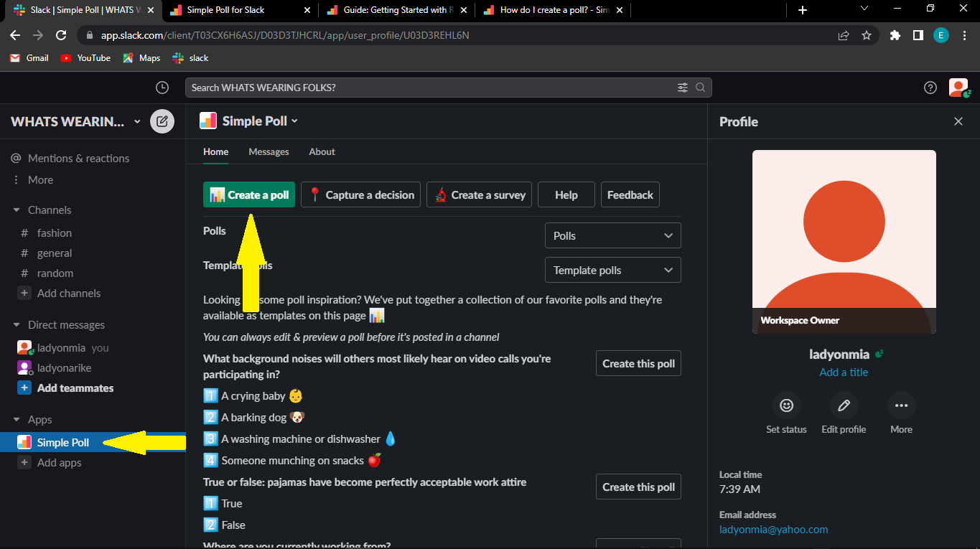
Task: Open the Polls dropdown
Action: click(x=613, y=236)
